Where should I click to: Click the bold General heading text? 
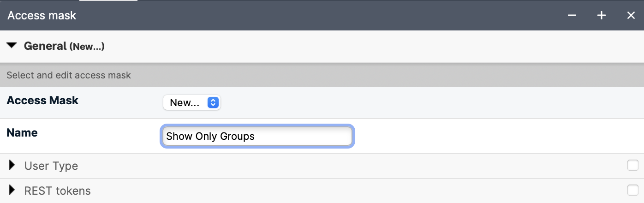pyautogui.click(x=45, y=46)
